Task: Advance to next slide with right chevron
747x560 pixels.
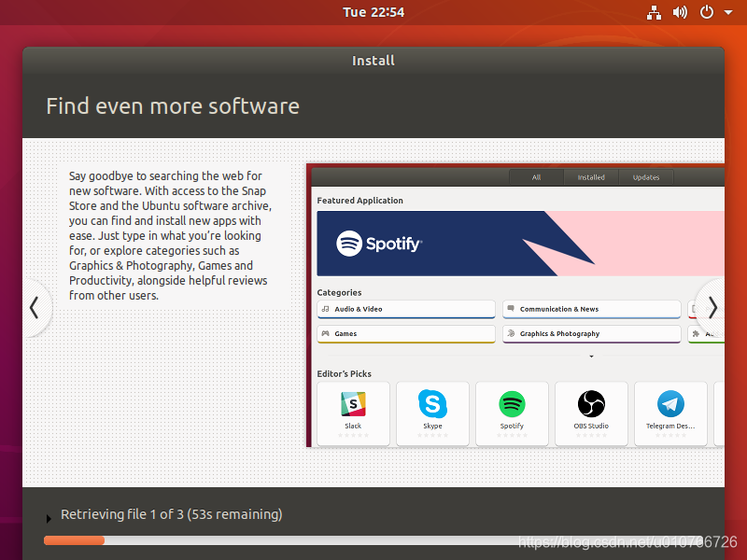Action: click(x=712, y=308)
